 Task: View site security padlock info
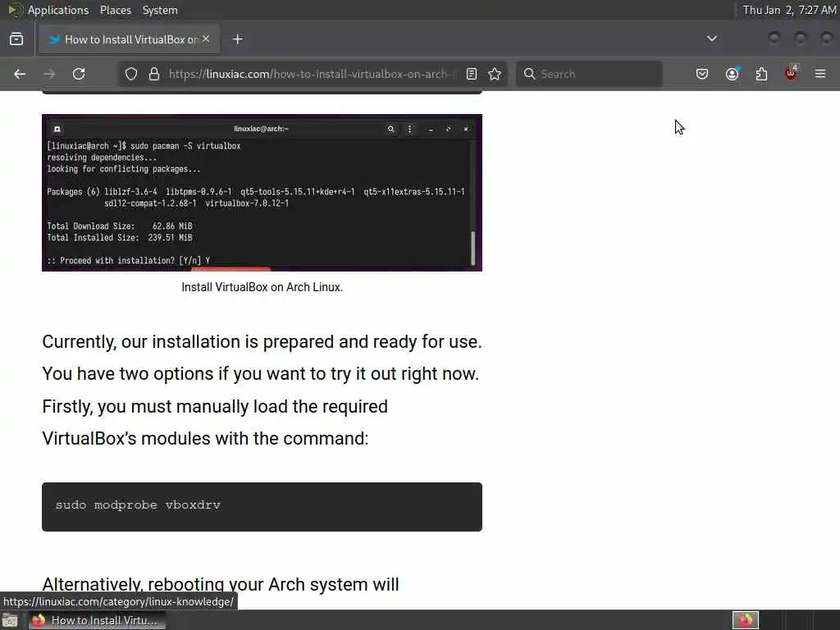click(x=154, y=74)
